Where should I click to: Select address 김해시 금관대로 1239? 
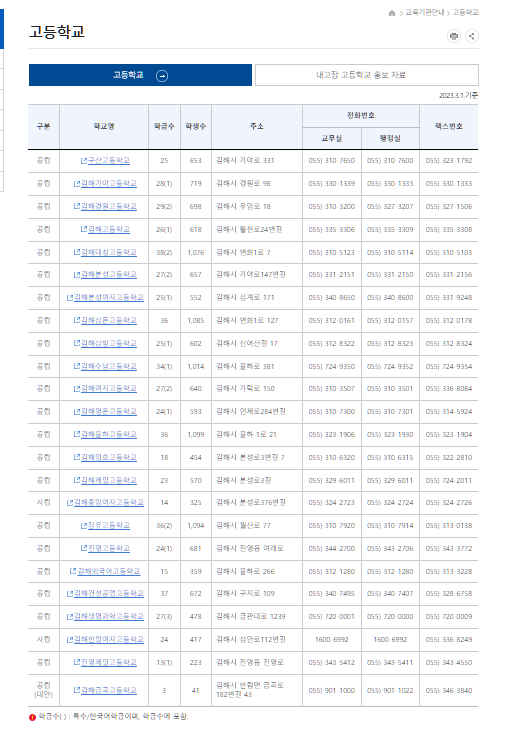[x=251, y=617]
